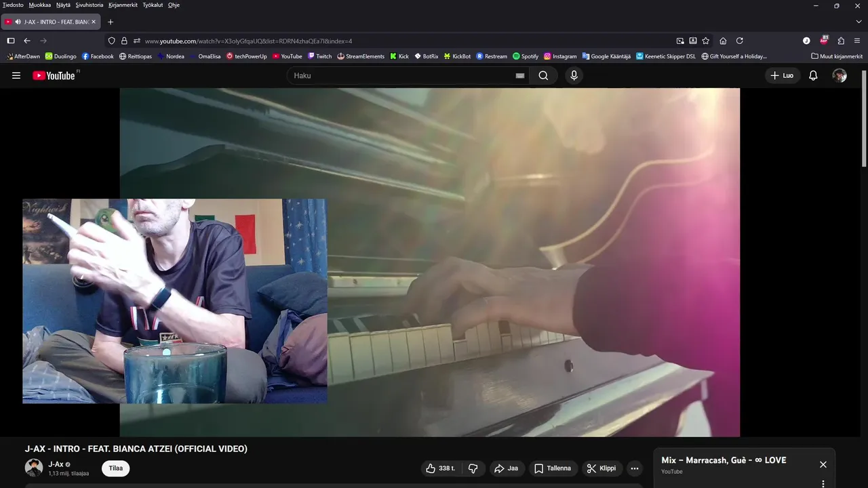This screenshot has width=868, height=488.
Task: Open the on-screen keyboard in search box
Action: (x=520, y=75)
